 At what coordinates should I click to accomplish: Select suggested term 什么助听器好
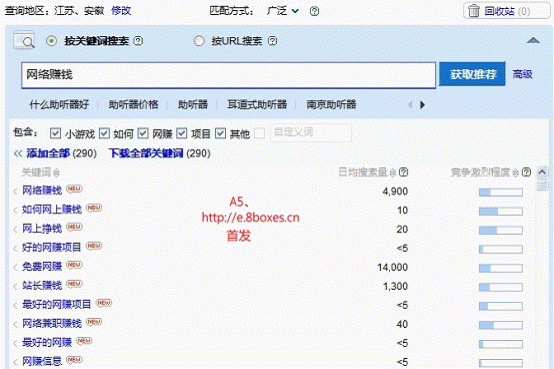click(59, 105)
